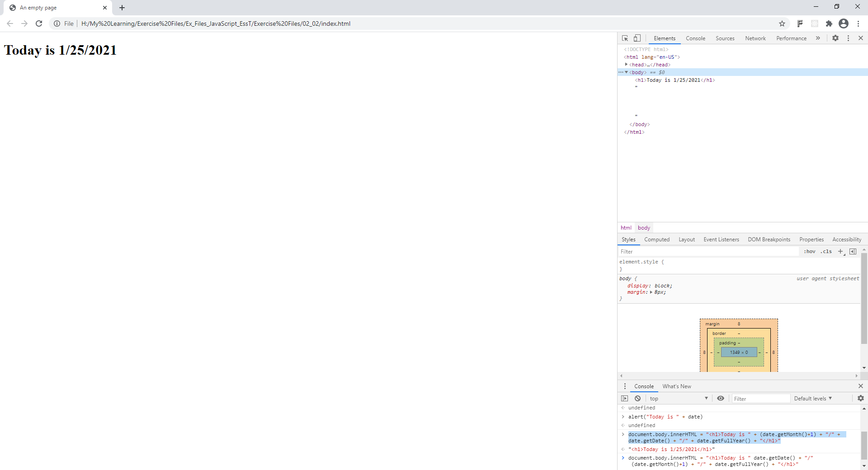868x470 pixels.
Task: Collapse the body element node
Action: pyautogui.click(x=626, y=72)
